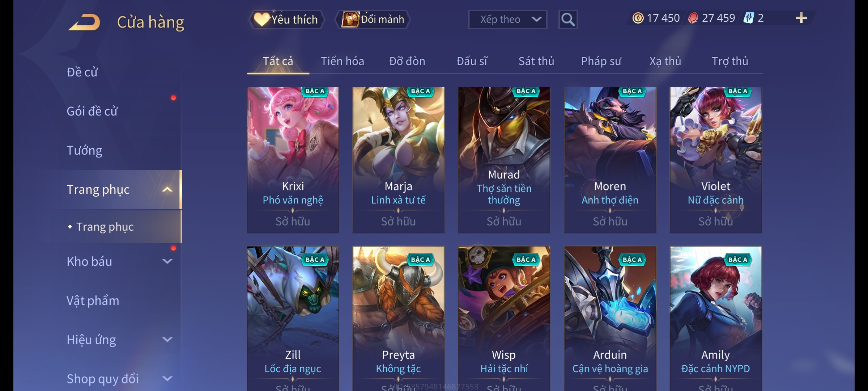The height and width of the screenshot is (391, 868).
Task: Open the Xếp theo sort dropdown
Action: pos(507,20)
